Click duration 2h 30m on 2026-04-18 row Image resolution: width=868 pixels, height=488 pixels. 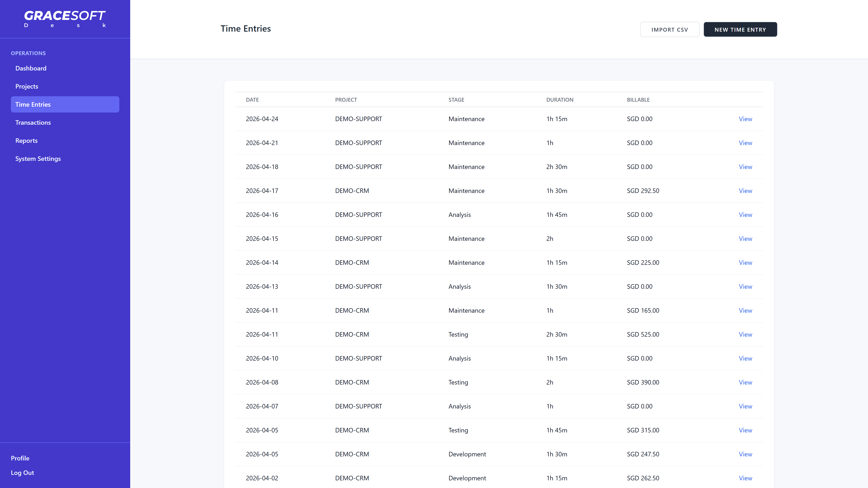click(x=557, y=167)
